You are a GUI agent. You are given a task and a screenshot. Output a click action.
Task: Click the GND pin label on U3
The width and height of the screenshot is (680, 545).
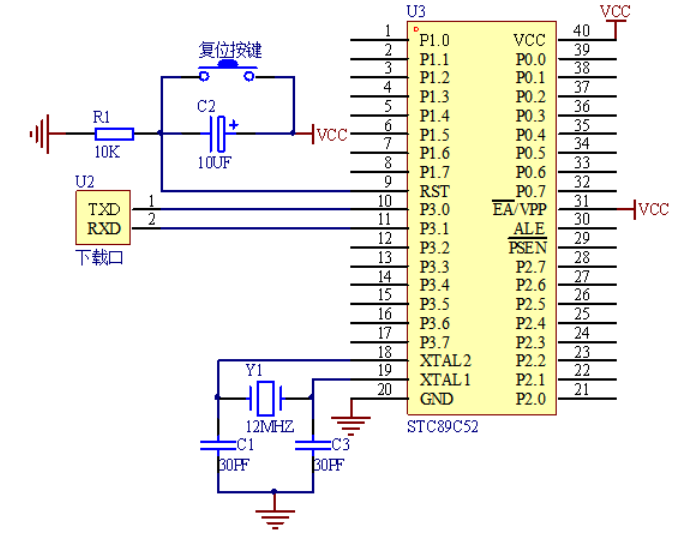click(436, 399)
